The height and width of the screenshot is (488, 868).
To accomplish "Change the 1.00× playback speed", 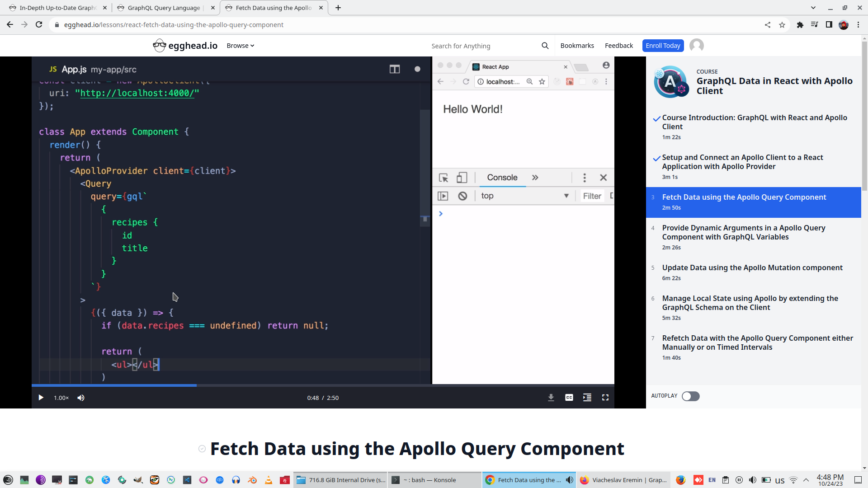I will (61, 398).
